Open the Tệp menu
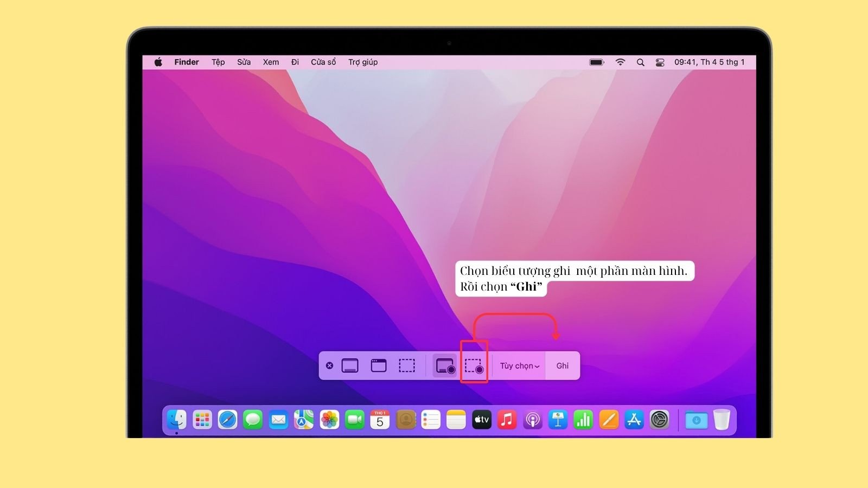Screen dimensions: 868x488 point(218,62)
